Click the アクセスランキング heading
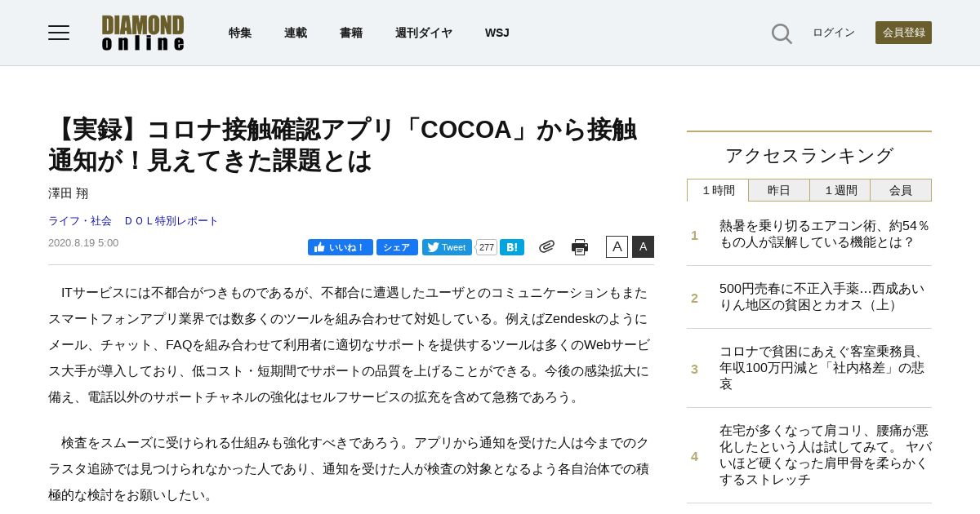The width and height of the screenshot is (980, 514). [809, 155]
